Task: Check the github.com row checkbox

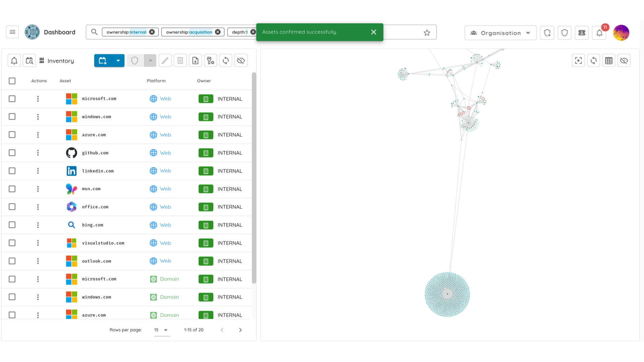Action: 12,153
